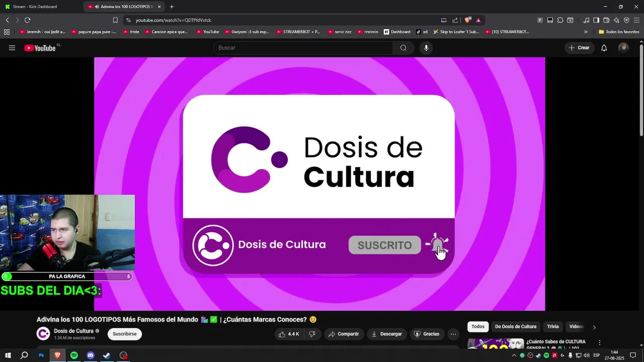Open the account avatar menu
Image resolution: width=644 pixels, height=362 pixels.
tap(623, 48)
